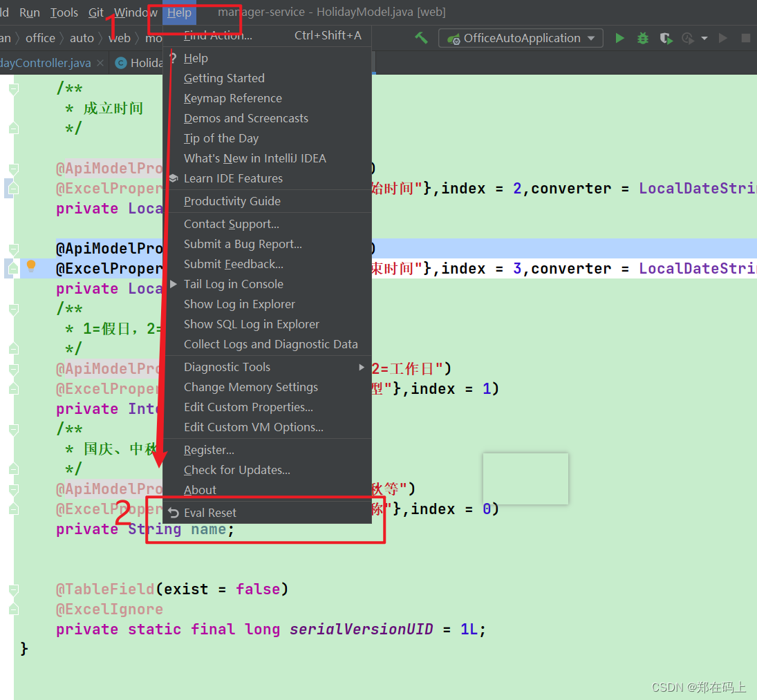Viewport: 757px width, 700px height.
Task: Select Show SQL Log in Explorer
Action: pyautogui.click(x=268, y=324)
